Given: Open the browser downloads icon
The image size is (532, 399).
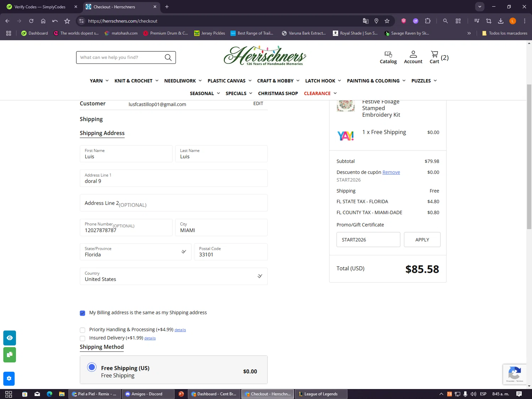Looking at the screenshot, I should pos(501,21).
